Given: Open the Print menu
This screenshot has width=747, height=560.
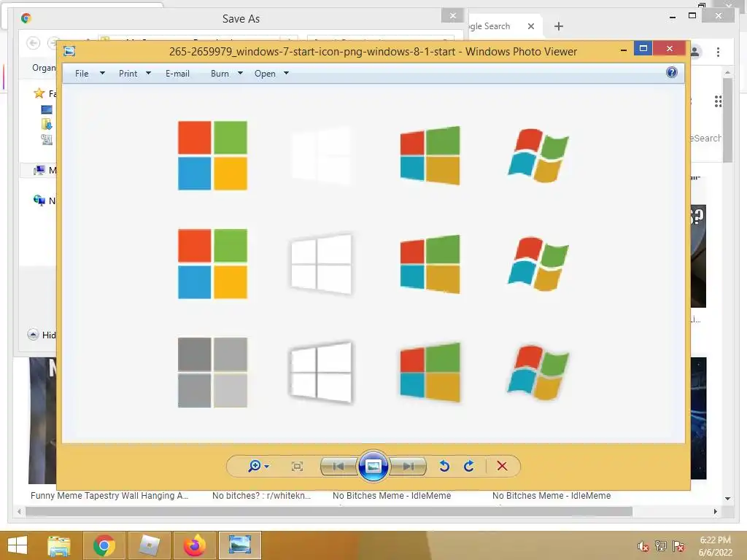Looking at the screenshot, I should click(128, 74).
